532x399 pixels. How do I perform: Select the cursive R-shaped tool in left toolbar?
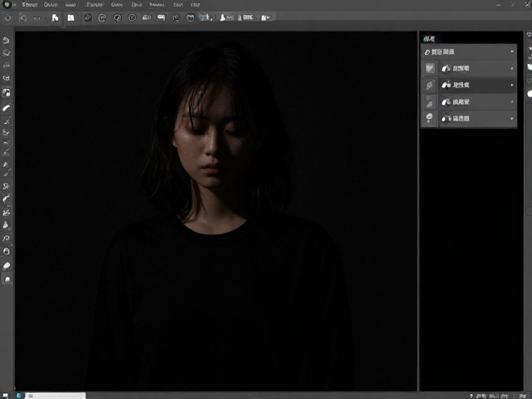point(6,186)
